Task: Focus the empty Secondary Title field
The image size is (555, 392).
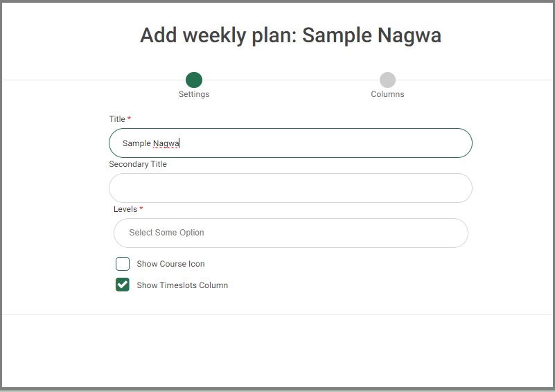Action: [x=290, y=188]
